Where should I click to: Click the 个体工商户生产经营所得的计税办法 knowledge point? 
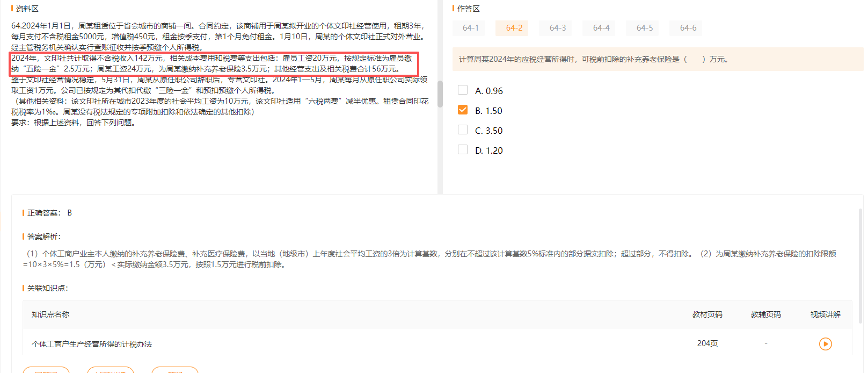[x=92, y=344]
